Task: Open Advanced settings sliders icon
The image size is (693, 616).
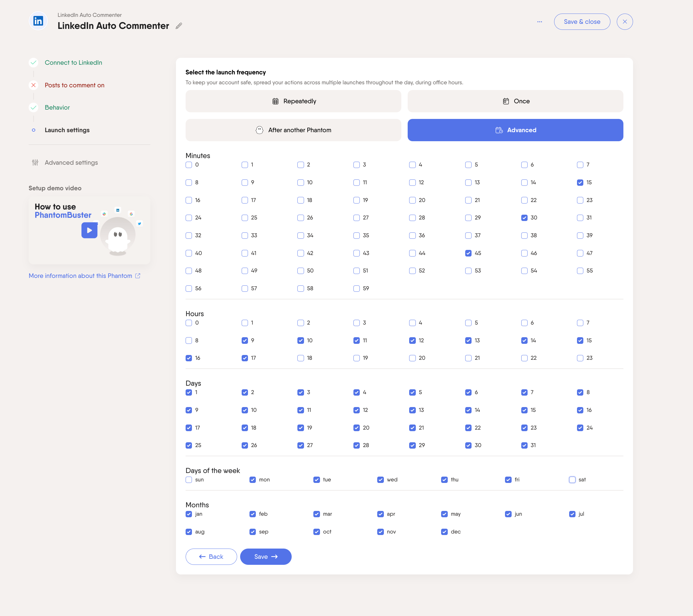Action: point(35,163)
